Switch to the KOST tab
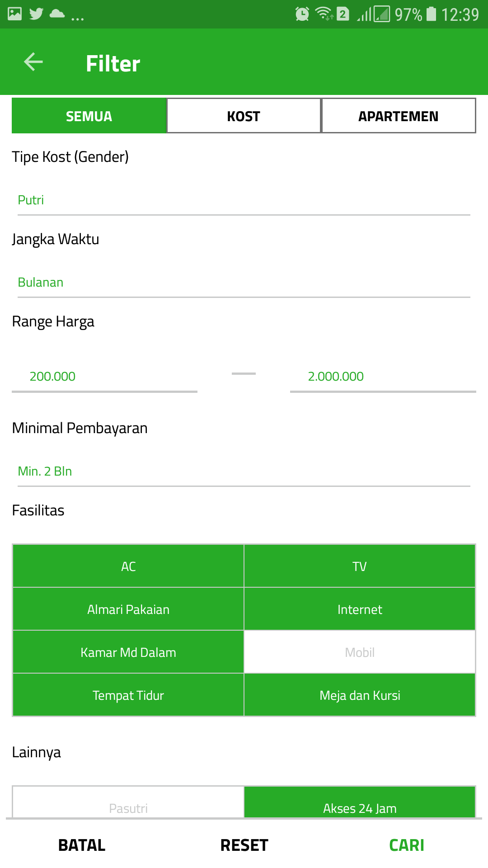The width and height of the screenshot is (488, 868). point(244,116)
